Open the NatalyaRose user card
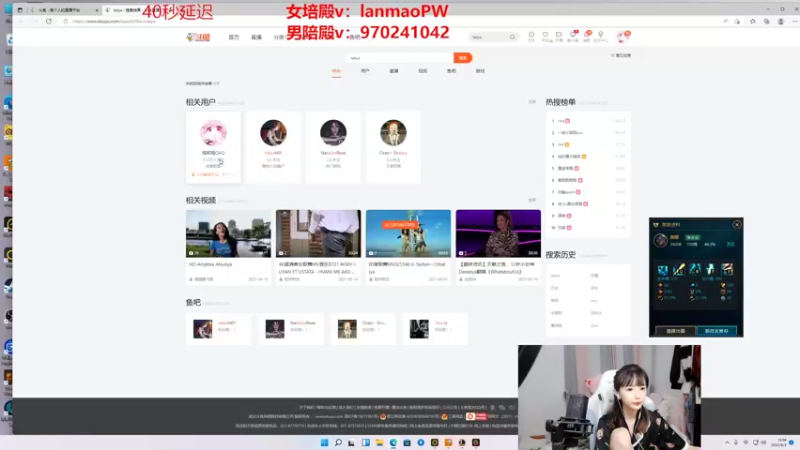Image resolution: width=800 pixels, height=450 pixels. (x=333, y=147)
